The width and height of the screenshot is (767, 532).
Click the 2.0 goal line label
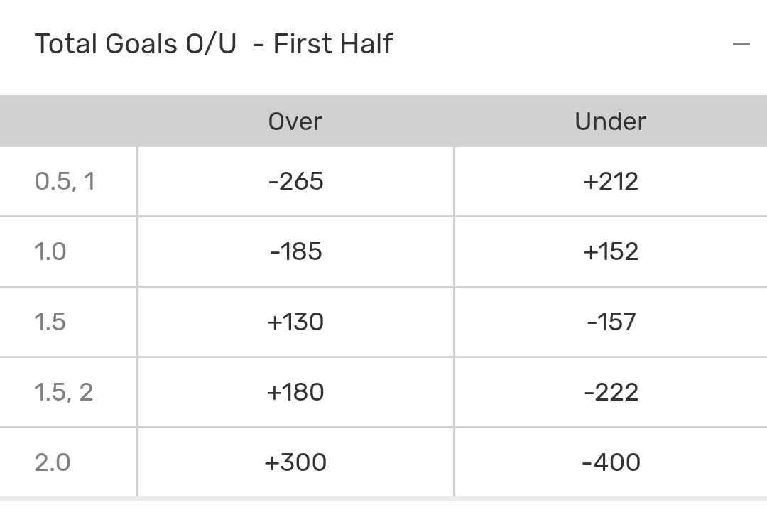tap(53, 462)
